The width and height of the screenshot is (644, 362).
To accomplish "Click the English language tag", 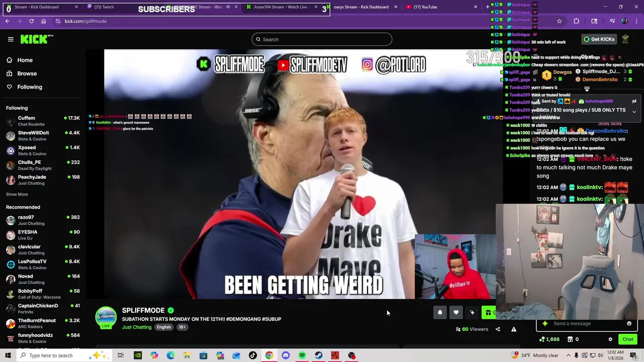I will (x=164, y=327).
